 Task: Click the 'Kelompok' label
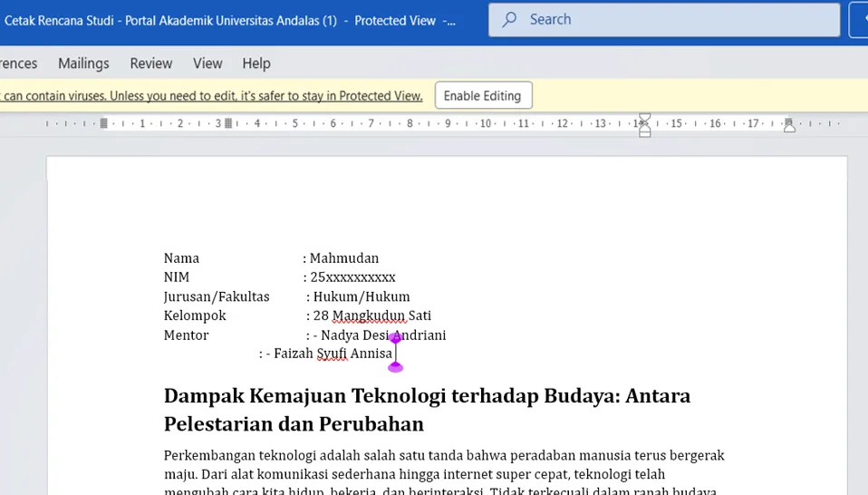tap(195, 315)
